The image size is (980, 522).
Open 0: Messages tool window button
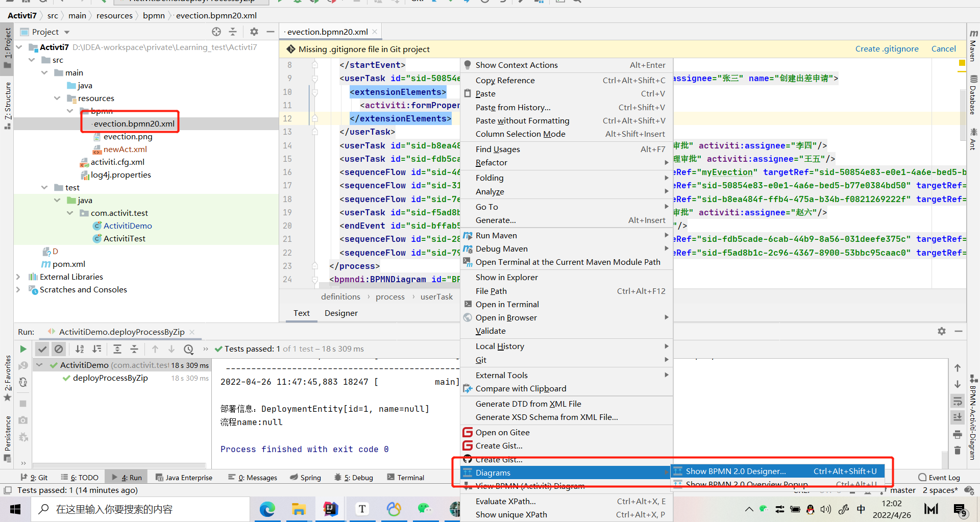253,478
